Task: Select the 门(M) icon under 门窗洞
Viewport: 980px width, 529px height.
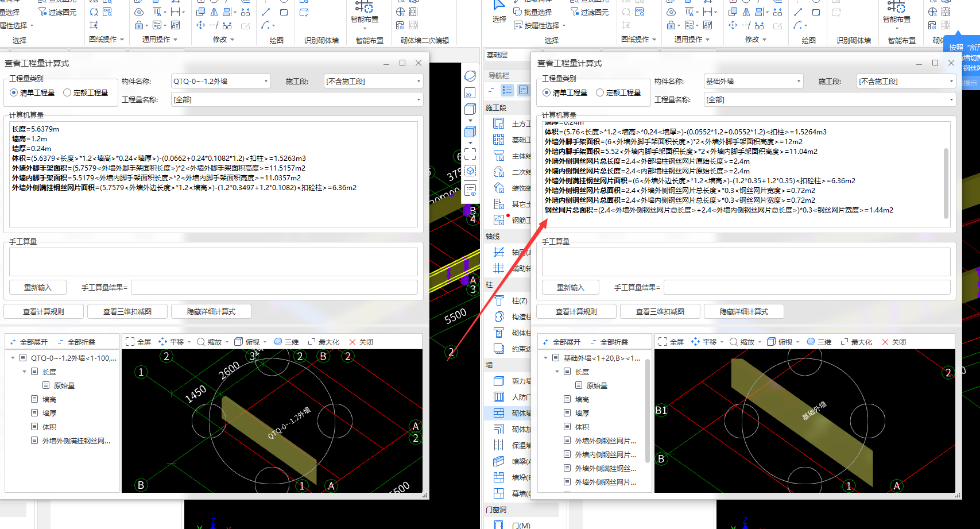Action: click(x=499, y=525)
